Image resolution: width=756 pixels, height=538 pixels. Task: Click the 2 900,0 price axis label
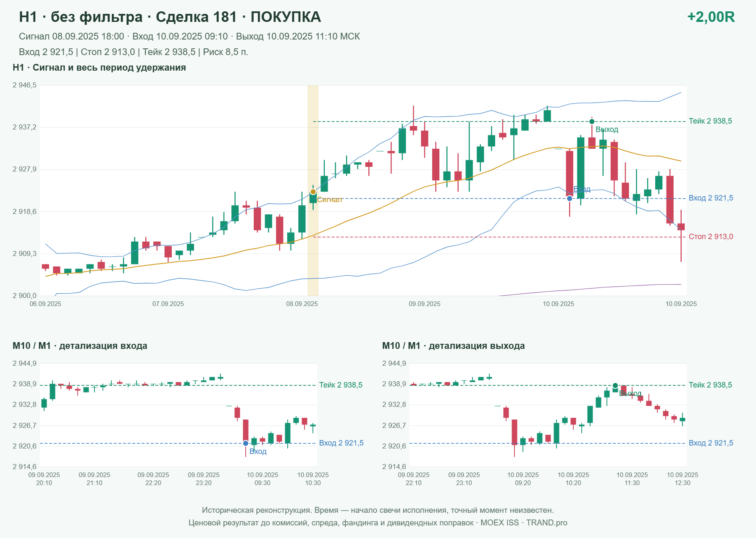coord(25,295)
